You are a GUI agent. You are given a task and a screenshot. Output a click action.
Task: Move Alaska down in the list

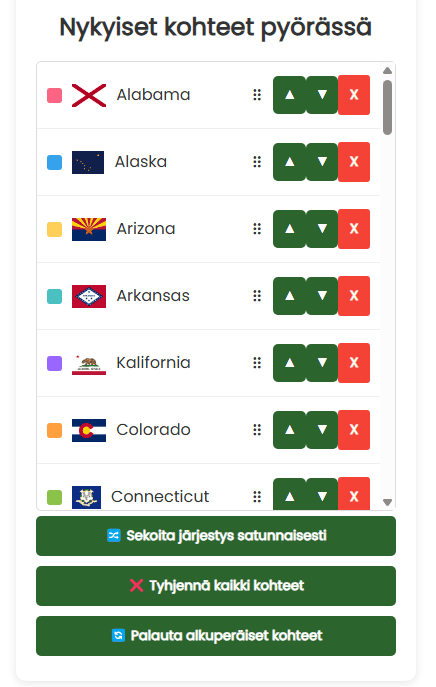tap(322, 162)
